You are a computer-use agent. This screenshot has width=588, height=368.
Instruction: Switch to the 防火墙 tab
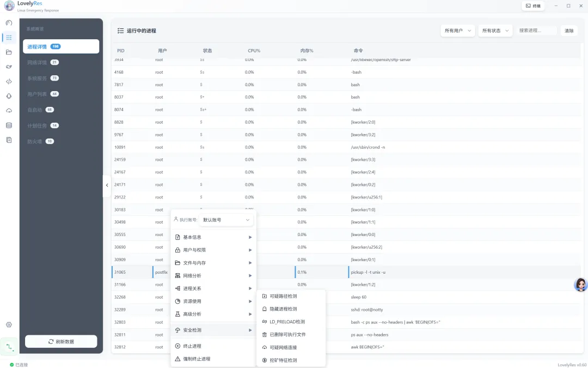point(61,141)
